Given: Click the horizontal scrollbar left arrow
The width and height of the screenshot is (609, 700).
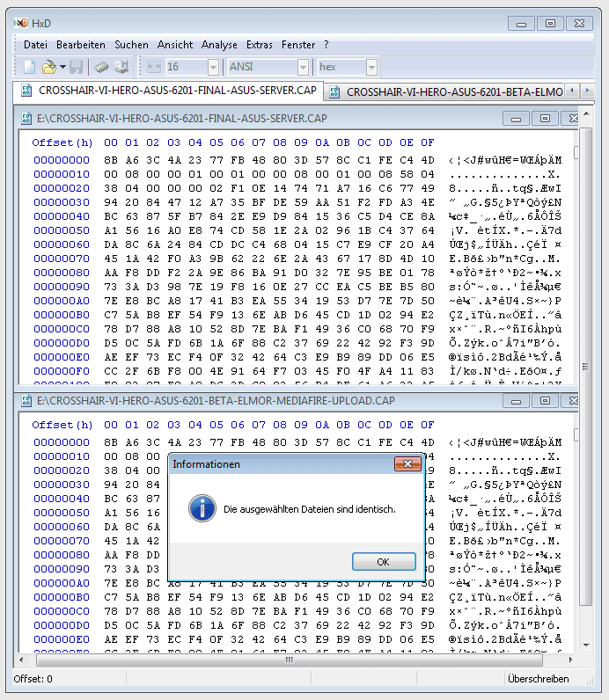Looking at the screenshot, I should tap(21, 660).
